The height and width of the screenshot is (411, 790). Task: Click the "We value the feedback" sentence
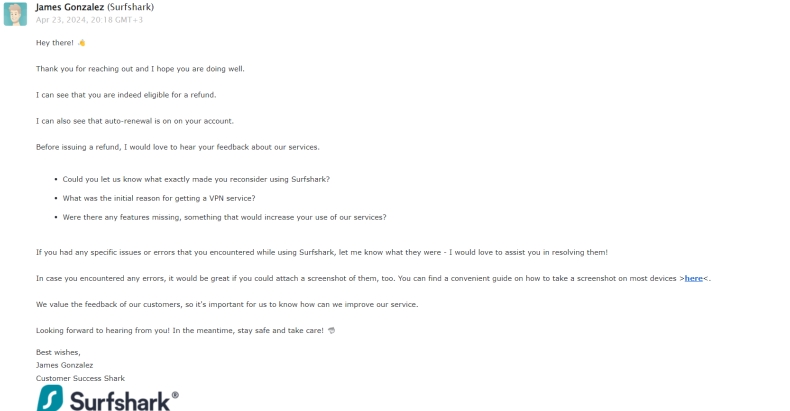[x=227, y=304]
